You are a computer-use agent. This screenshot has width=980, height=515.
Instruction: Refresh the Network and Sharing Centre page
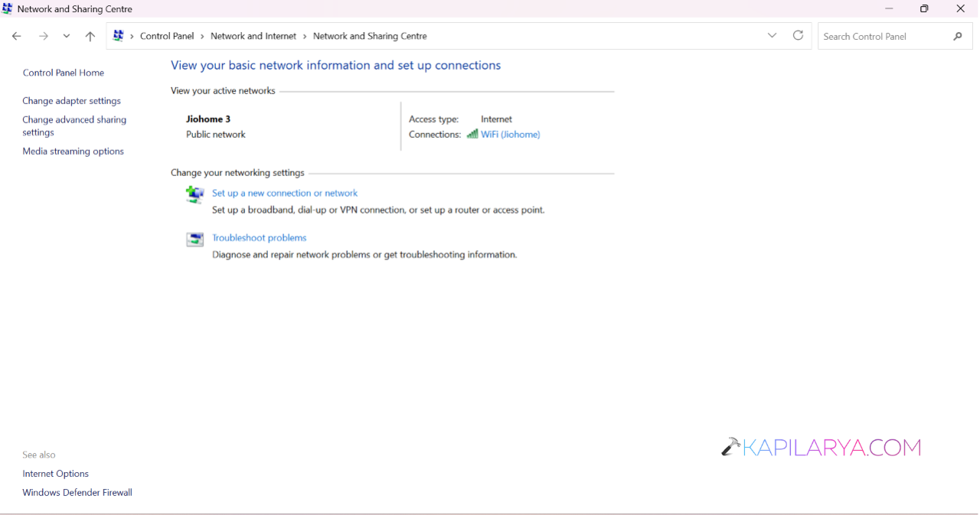tap(798, 35)
